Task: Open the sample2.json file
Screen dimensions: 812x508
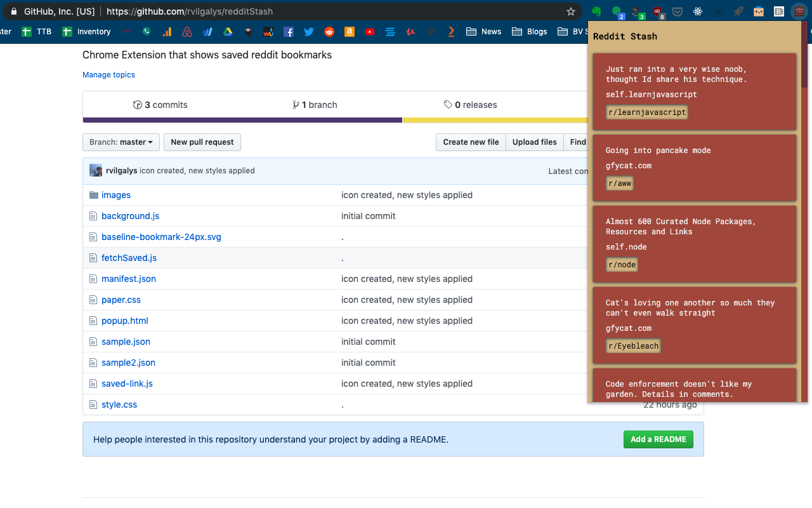Action: click(x=128, y=363)
